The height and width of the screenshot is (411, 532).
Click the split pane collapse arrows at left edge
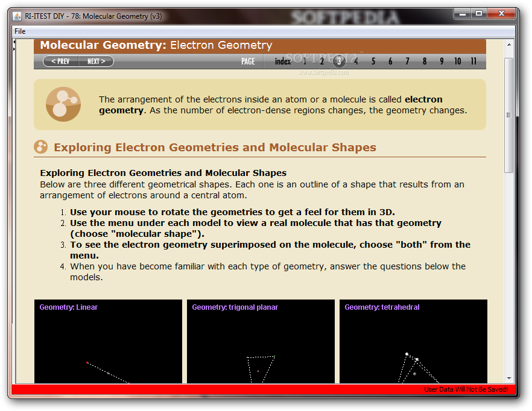(x=14, y=45)
